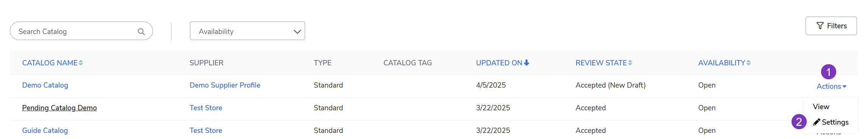The image size is (868, 139).
Task: Click the Availability dropdown chevron
Action: pos(297,32)
